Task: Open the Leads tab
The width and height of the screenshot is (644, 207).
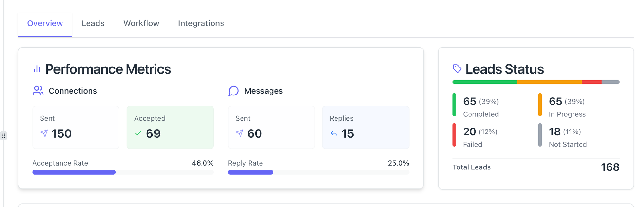Action: (93, 23)
